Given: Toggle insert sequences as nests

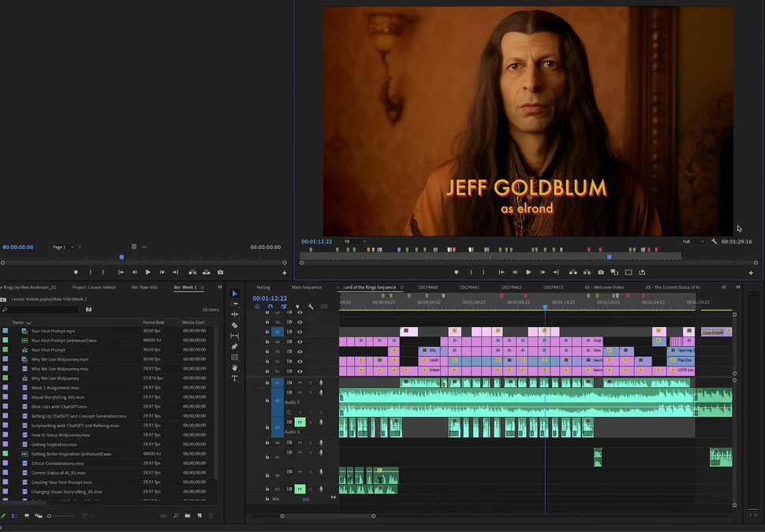Looking at the screenshot, I should 257,307.
